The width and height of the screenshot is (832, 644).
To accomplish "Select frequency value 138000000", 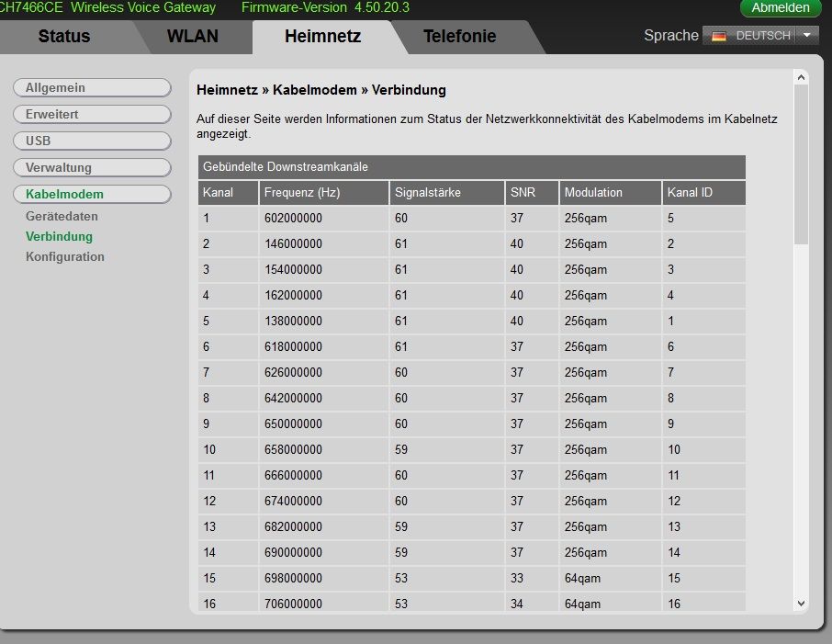I will pos(294,322).
